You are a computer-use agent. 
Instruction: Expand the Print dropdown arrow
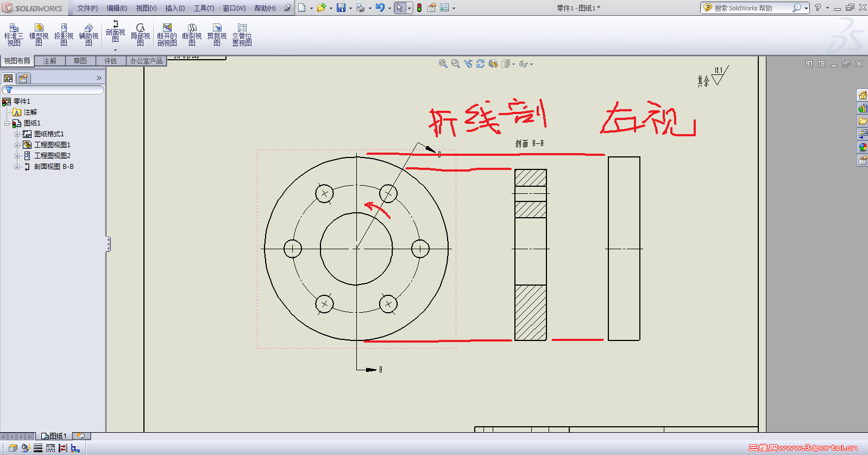coord(370,8)
